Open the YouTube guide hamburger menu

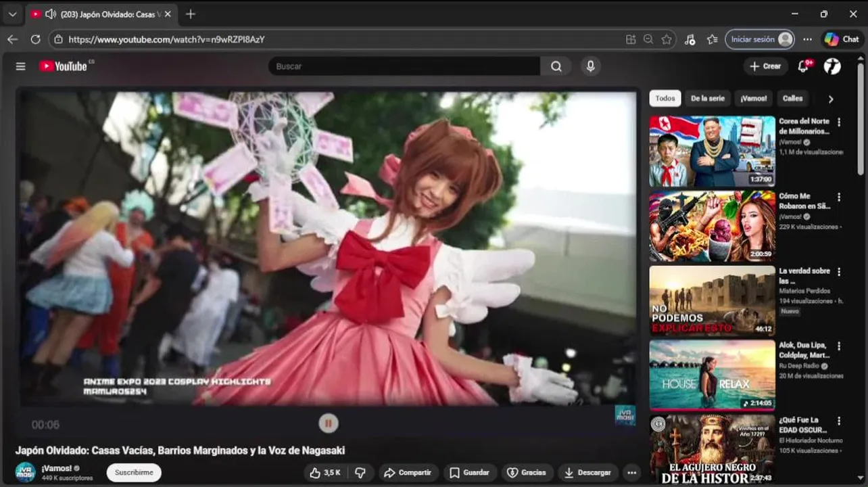(x=20, y=66)
